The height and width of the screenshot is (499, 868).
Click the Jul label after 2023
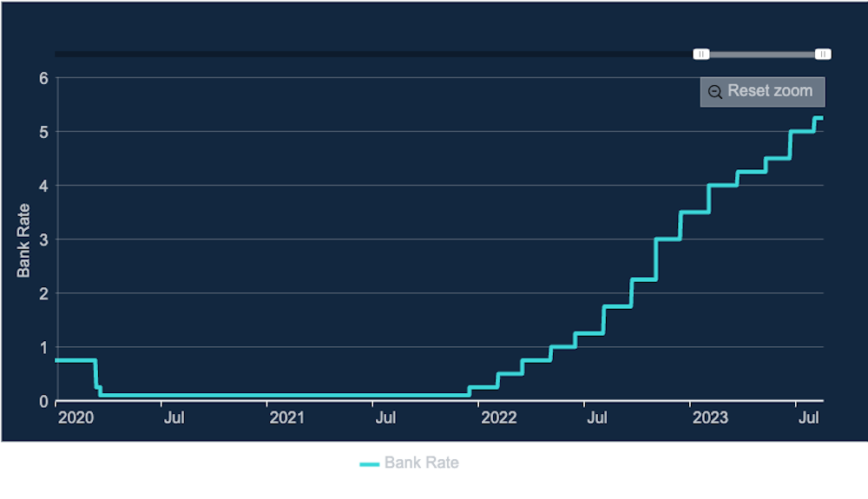coord(808,418)
